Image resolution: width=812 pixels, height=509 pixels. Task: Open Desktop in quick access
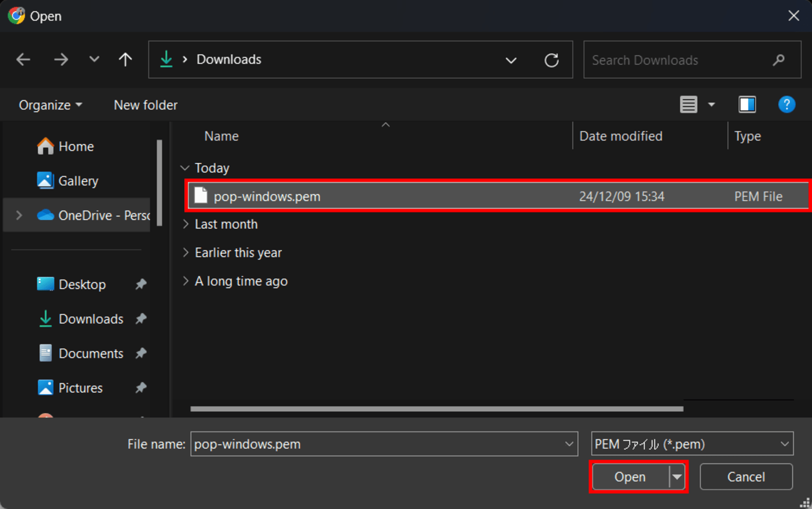coord(71,284)
